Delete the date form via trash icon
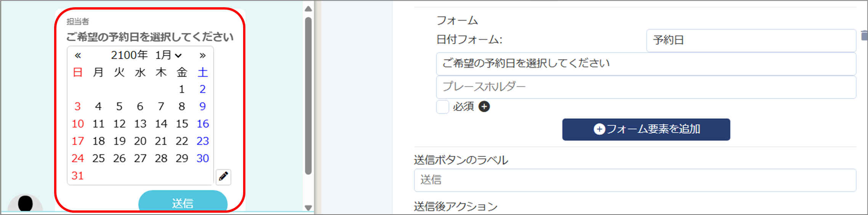The width and height of the screenshot is (868, 215). click(x=864, y=36)
